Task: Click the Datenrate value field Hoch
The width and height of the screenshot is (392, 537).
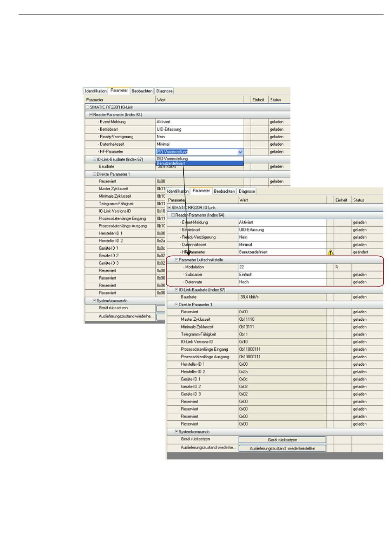Action: [282, 282]
